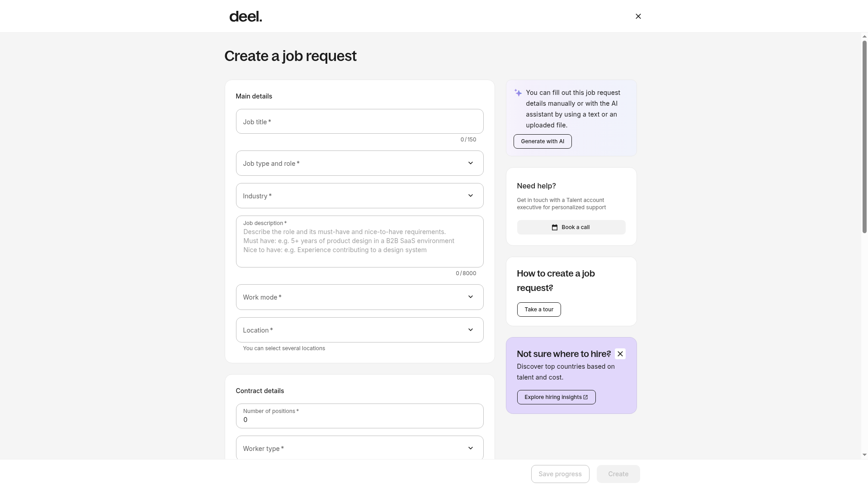The image size is (868, 488).
Task: Close the job request form
Action: [638, 16]
